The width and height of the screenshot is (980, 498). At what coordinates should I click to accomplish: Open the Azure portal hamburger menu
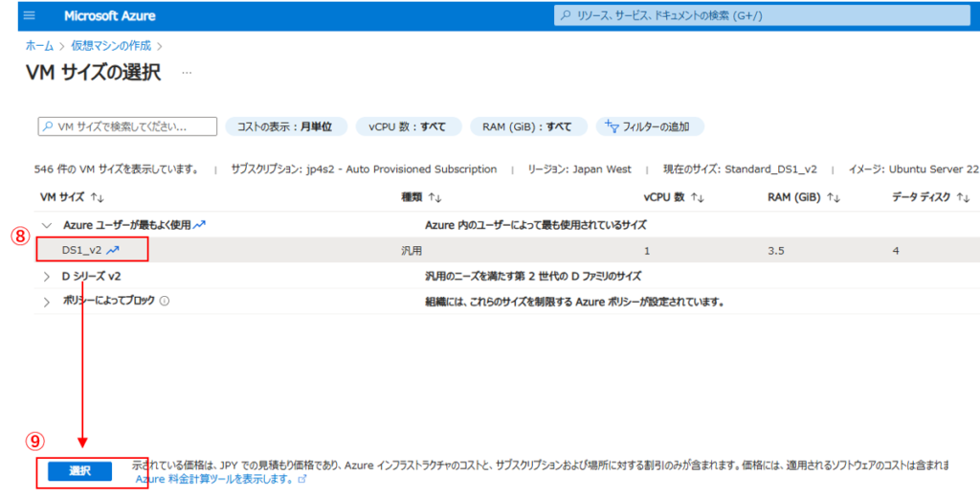coord(30,15)
